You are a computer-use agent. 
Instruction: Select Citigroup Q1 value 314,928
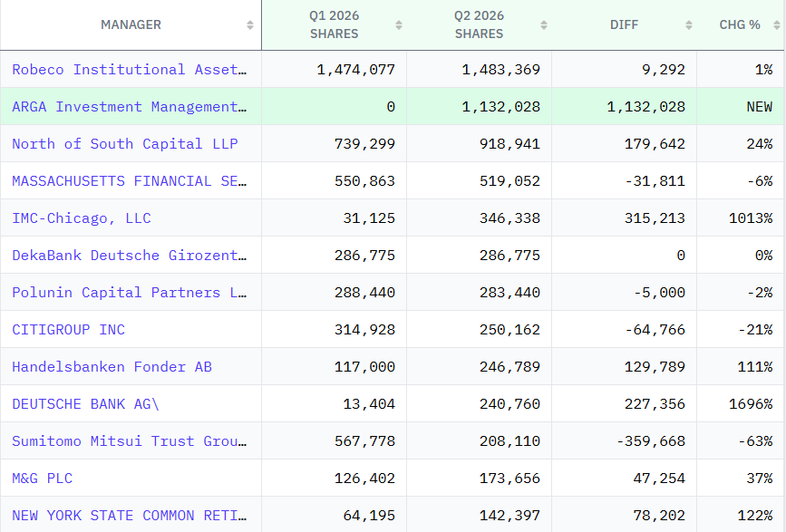click(x=364, y=330)
